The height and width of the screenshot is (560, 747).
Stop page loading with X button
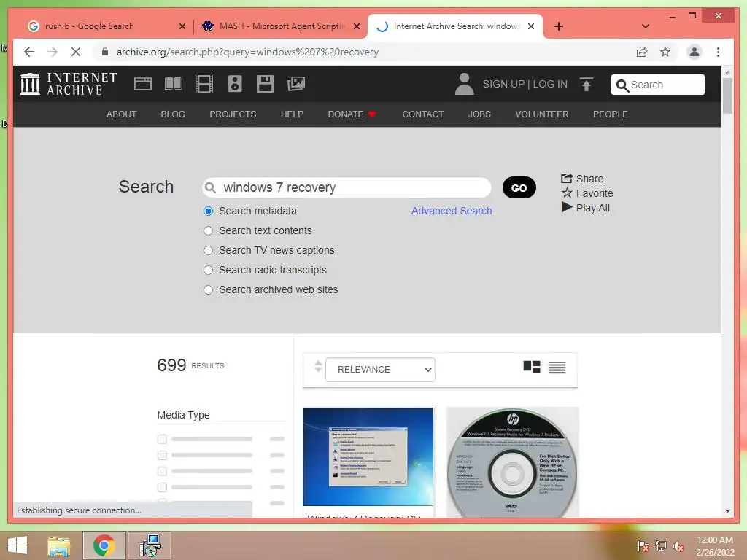(76, 52)
